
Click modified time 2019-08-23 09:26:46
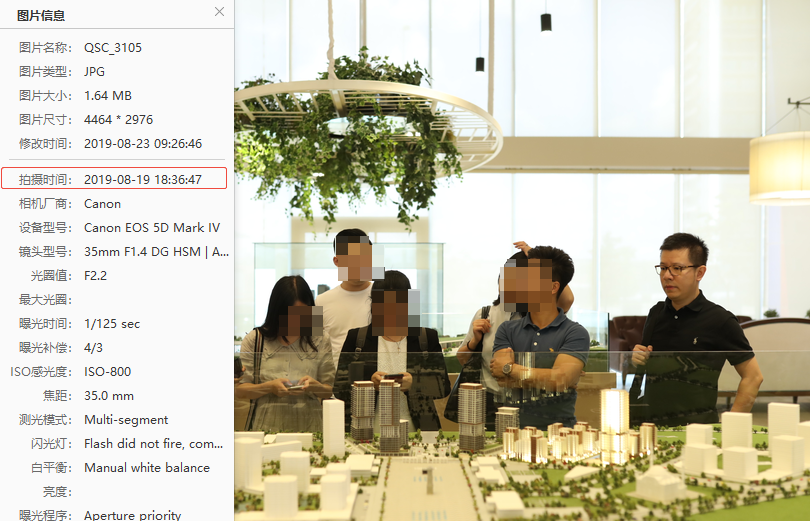(x=143, y=144)
